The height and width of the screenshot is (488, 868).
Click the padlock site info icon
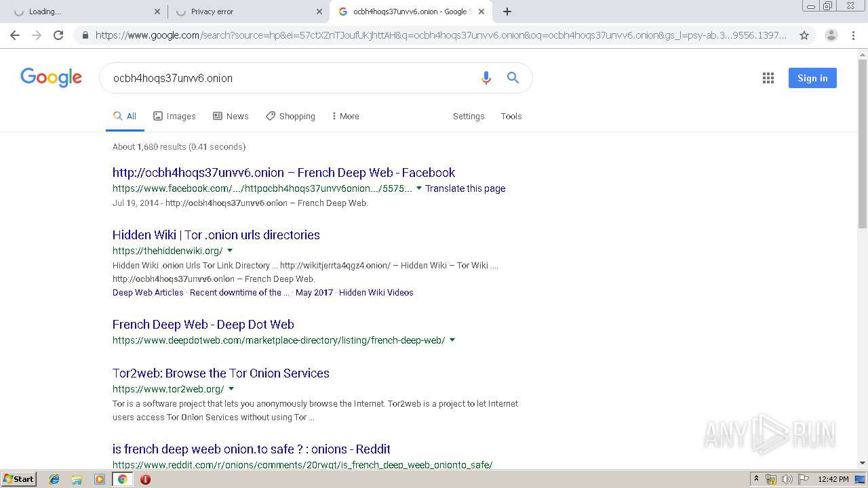click(x=85, y=35)
